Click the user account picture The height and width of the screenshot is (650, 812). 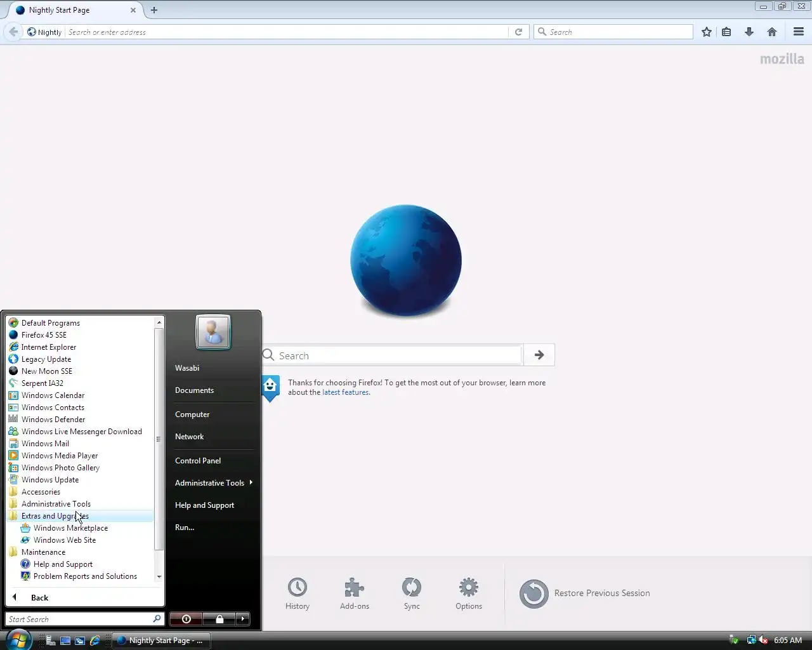(213, 331)
